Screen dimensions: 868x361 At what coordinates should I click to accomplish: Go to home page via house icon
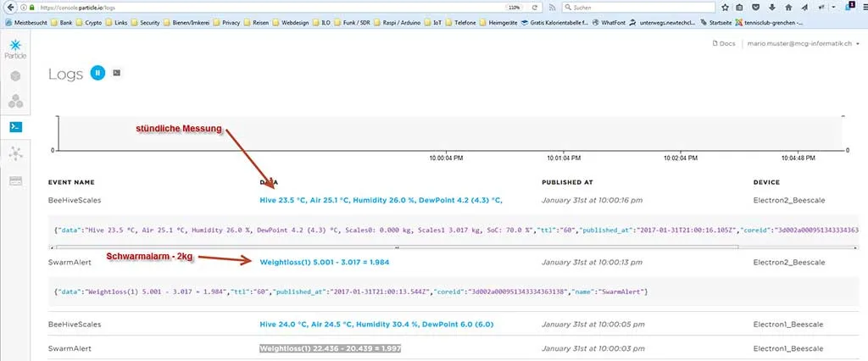tap(788, 8)
